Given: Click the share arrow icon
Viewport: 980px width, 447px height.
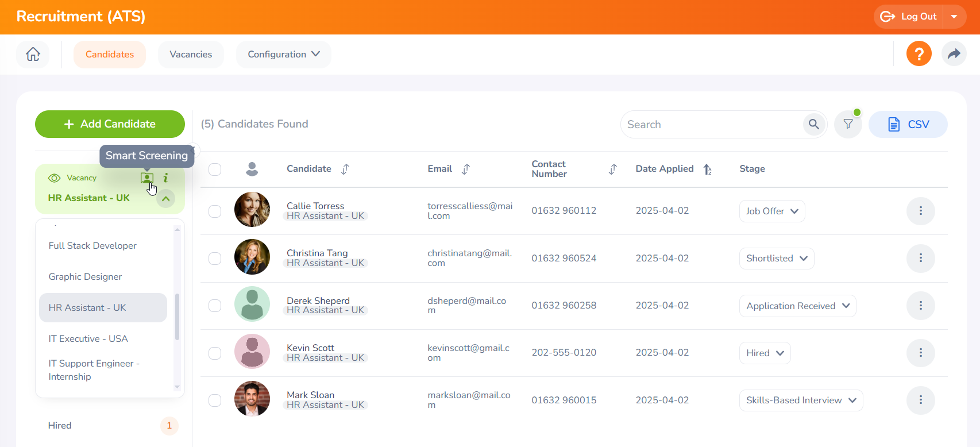Looking at the screenshot, I should [x=954, y=54].
